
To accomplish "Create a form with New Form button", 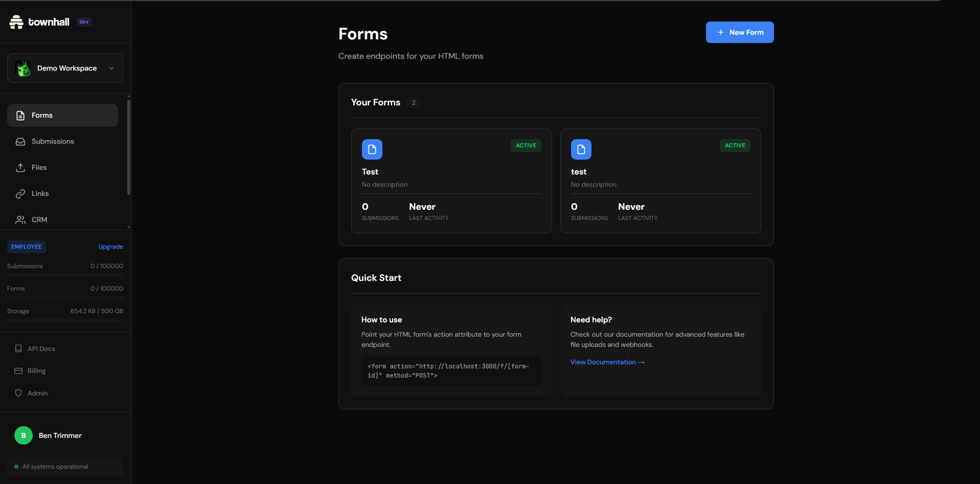I will point(739,32).
